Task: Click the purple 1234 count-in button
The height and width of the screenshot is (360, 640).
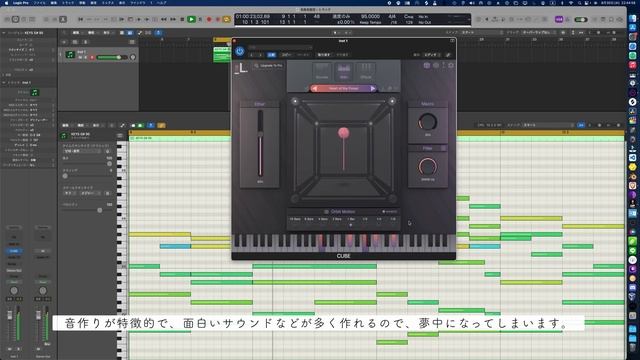Action: (559, 19)
